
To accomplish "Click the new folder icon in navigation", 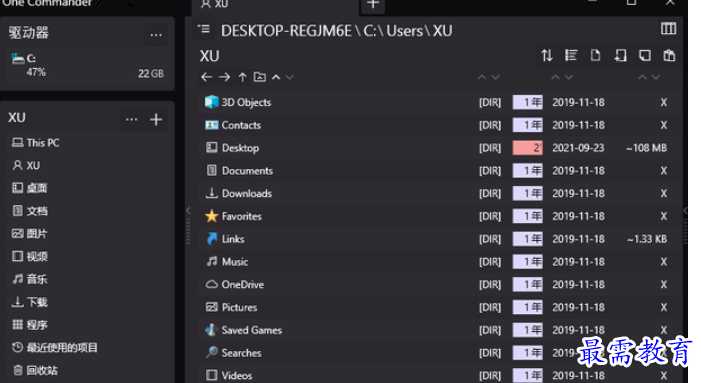I will click(259, 77).
